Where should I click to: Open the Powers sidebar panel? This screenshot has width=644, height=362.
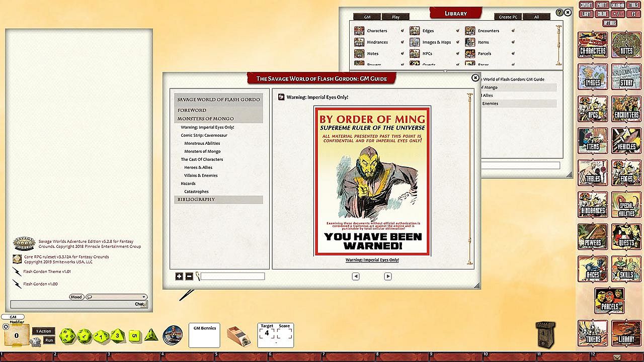[593, 237]
